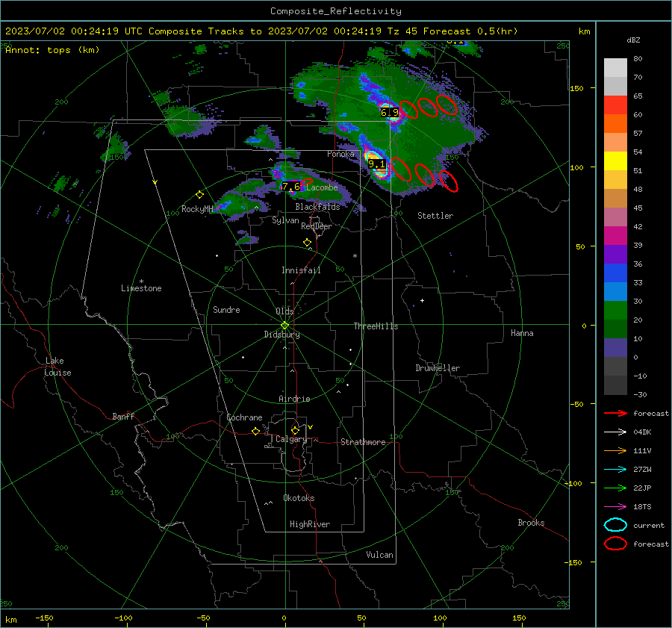Image resolution: width=672 pixels, height=628 pixels.
Task: Click the magenta 18TS arrow icon
Action: 615,507
